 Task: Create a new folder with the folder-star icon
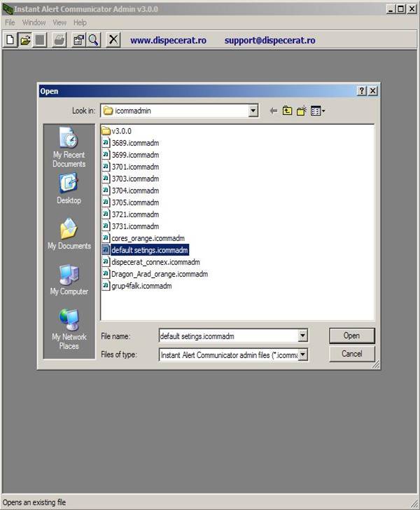301,111
